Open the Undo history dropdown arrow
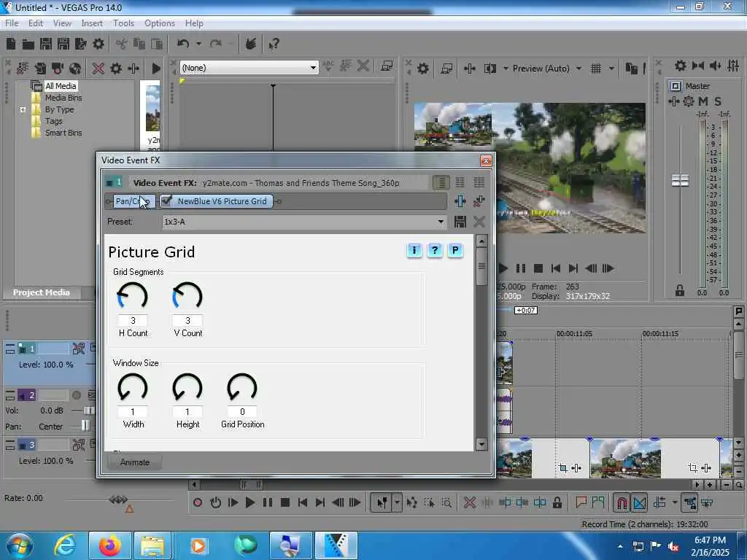The image size is (747, 560). 198,44
